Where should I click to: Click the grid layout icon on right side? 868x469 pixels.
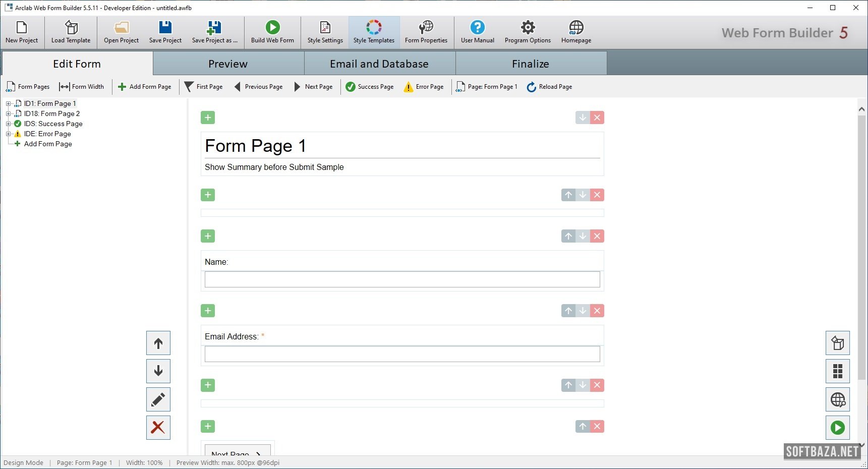tap(837, 372)
